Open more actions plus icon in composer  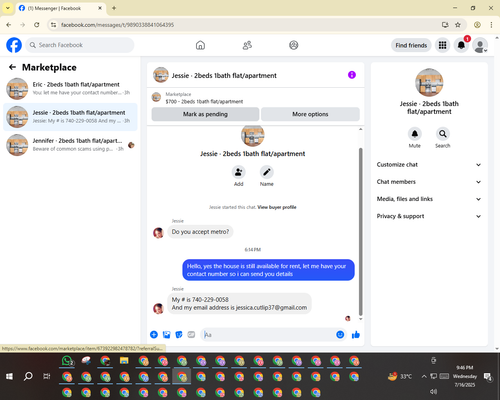(x=154, y=335)
